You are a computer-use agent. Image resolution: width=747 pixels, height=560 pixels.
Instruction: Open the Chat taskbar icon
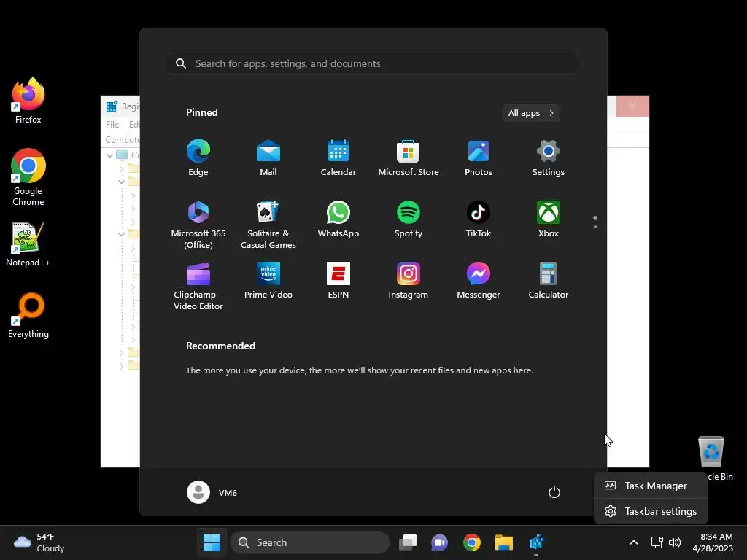[439, 542]
